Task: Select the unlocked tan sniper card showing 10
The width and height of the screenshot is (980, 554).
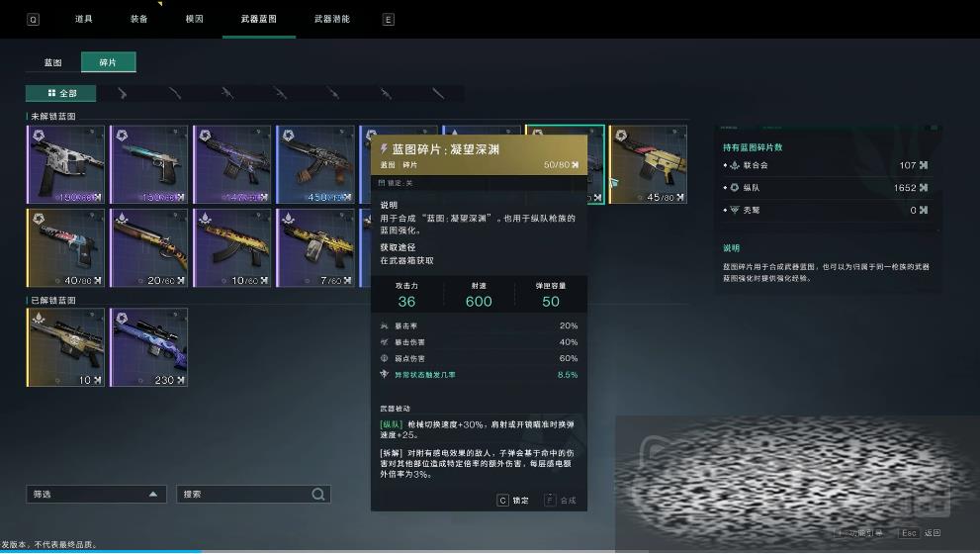Action: pos(65,347)
